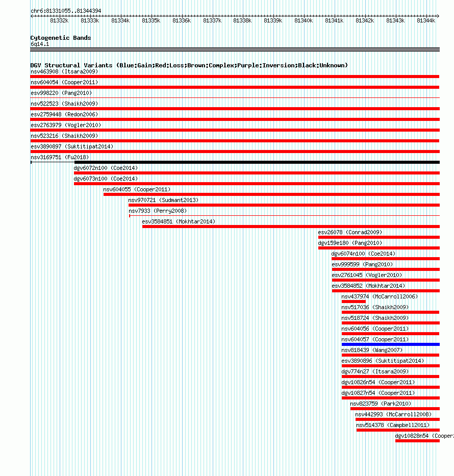Click the nsv3169751 (Fu2018) label
Screen dimensions: 454x476
[x=60, y=157]
